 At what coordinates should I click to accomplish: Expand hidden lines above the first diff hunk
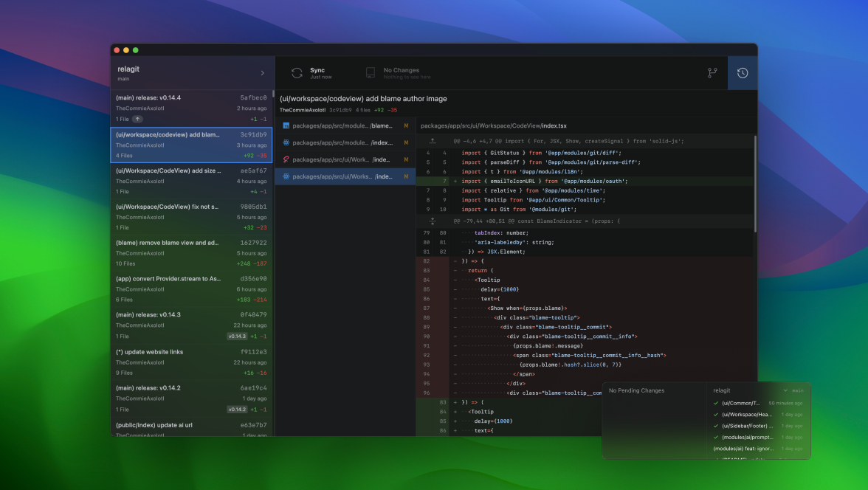[x=433, y=141]
